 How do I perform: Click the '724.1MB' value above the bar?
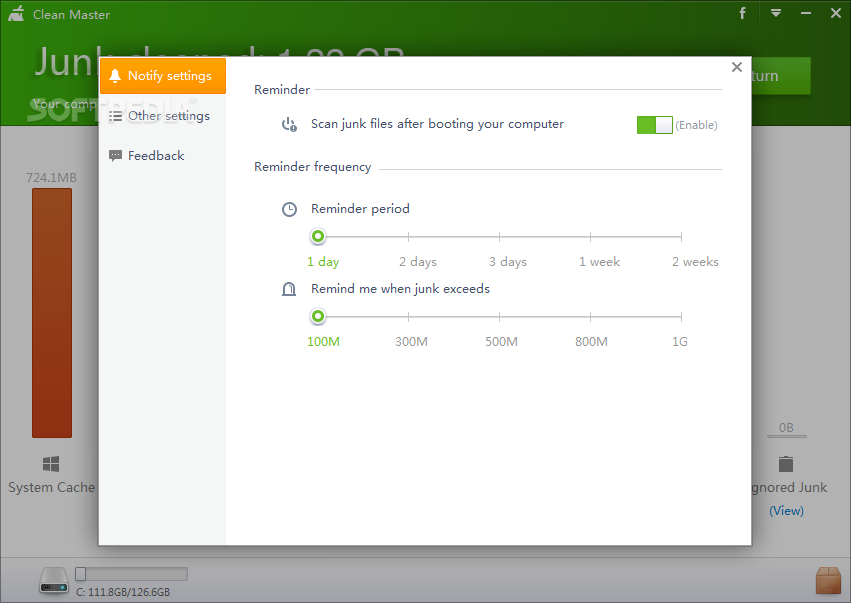(52, 177)
